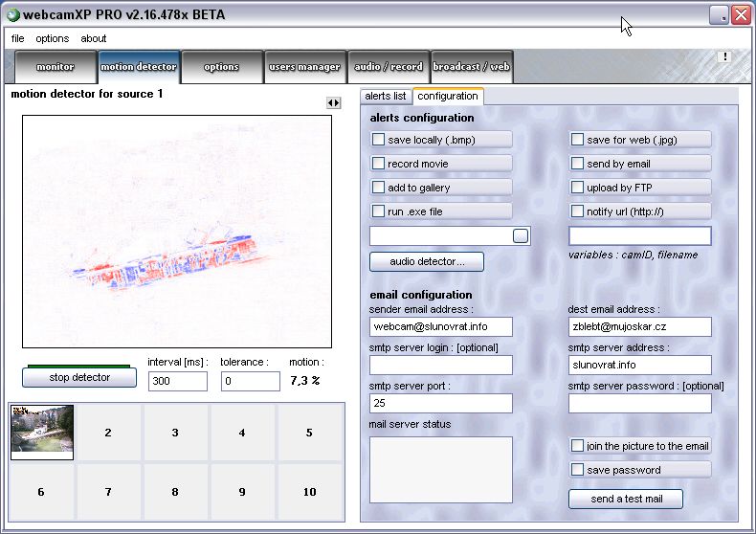This screenshot has width=756, height=534.
Task: Open the about menu
Action: [94, 38]
